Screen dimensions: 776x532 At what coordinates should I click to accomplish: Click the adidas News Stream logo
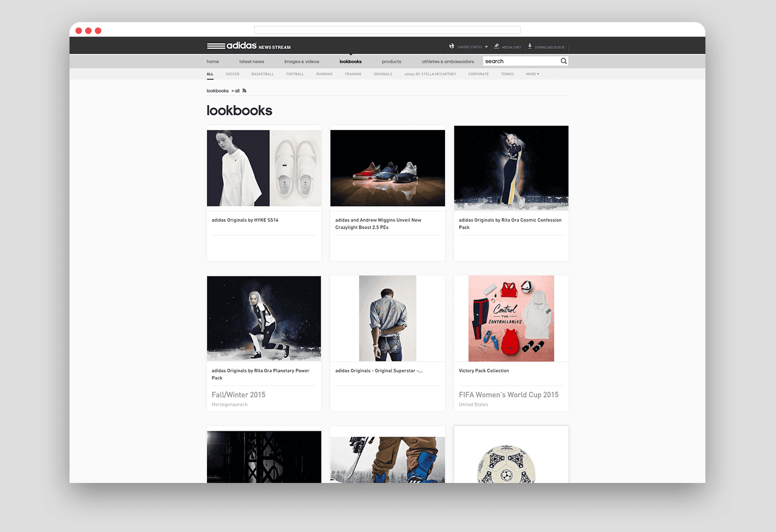pos(248,46)
